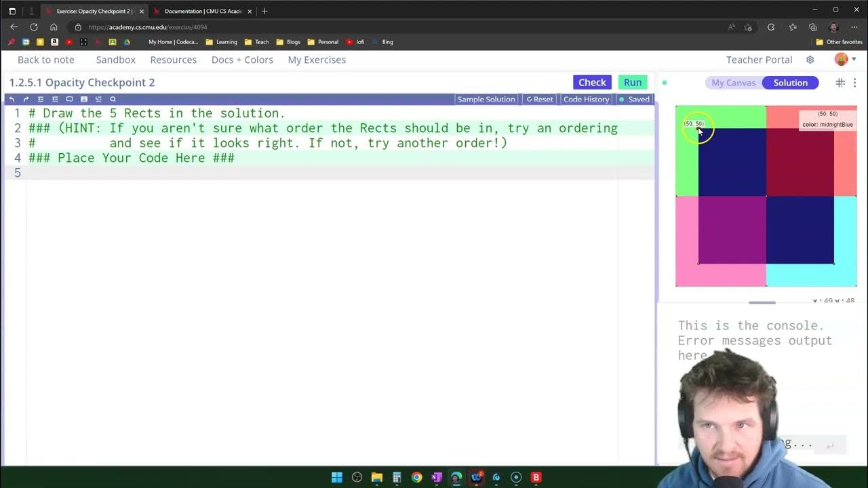Image resolution: width=868 pixels, height=488 pixels.
Task: Run the code
Action: click(x=633, y=82)
